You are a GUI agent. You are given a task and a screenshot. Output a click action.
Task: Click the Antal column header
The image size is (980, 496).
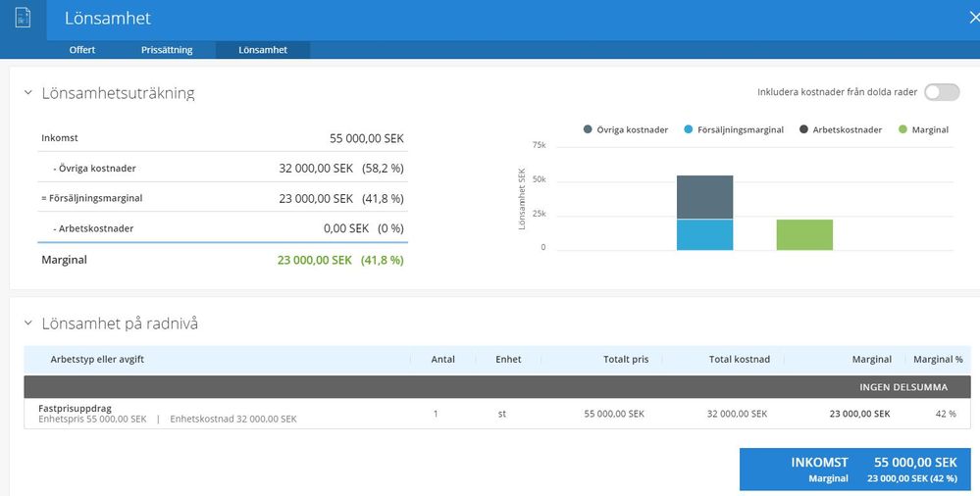point(443,359)
